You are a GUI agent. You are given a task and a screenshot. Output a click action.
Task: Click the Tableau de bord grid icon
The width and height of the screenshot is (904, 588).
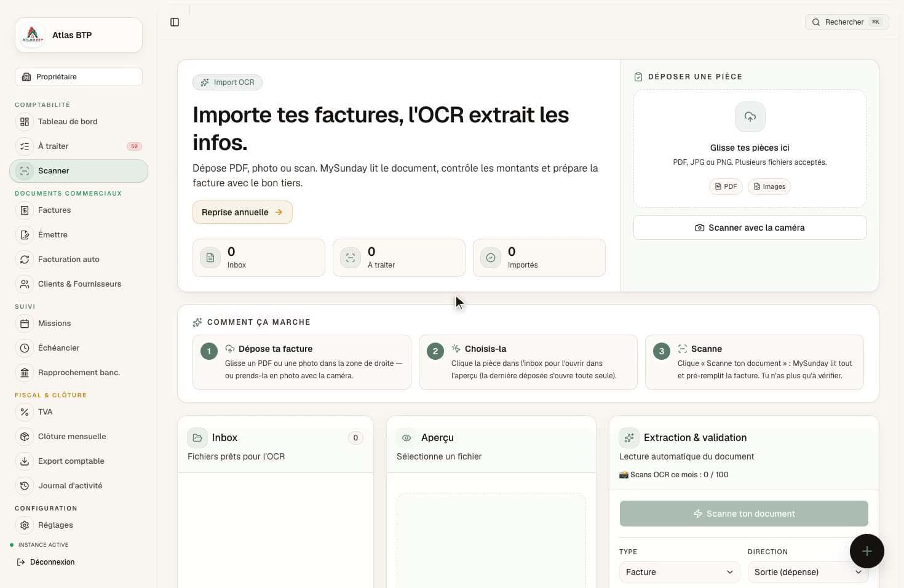point(25,122)
